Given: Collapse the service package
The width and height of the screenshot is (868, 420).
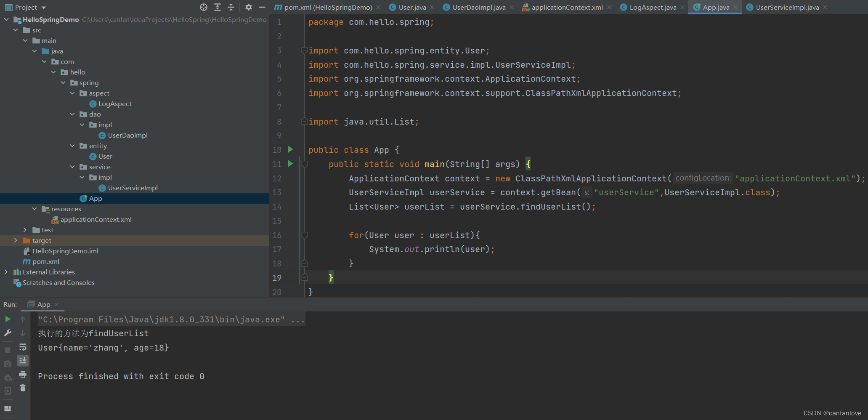Looking at the screenshot, I should (72, 167).
